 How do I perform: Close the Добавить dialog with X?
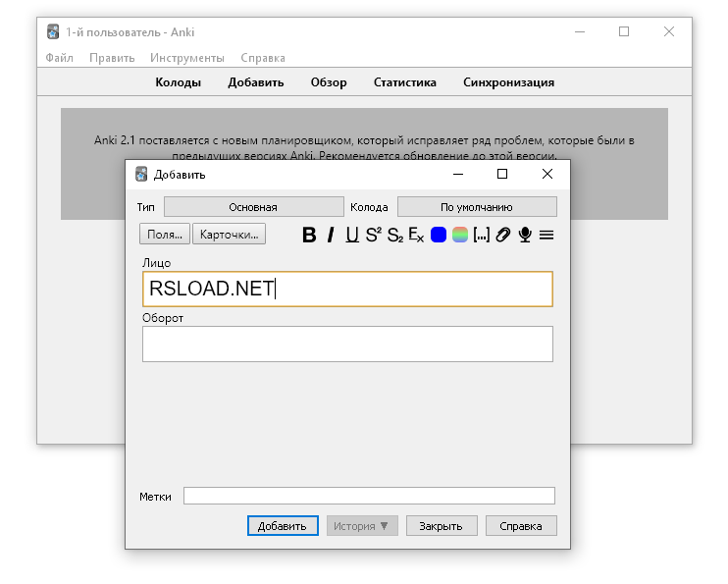[x=547, y=174]
